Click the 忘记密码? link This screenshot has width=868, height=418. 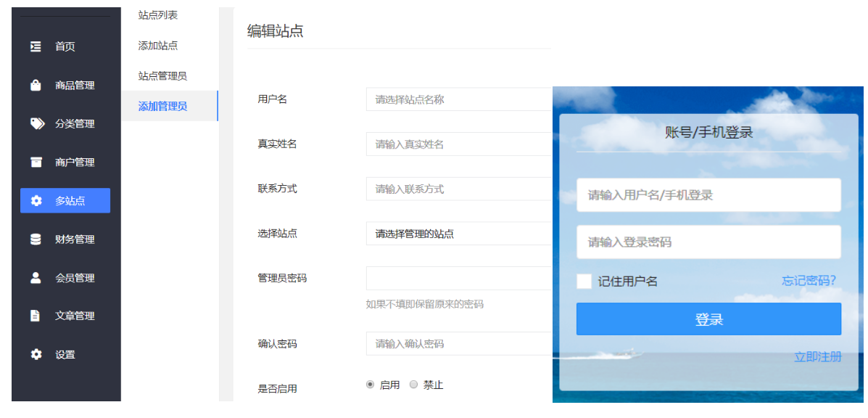[x=809, y=281]
